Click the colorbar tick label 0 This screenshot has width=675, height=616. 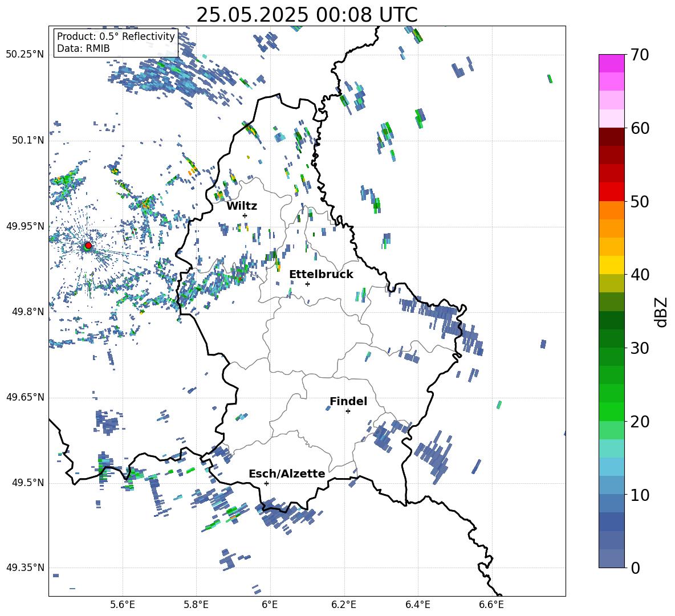pyautogui.click(x=635, y=568)
